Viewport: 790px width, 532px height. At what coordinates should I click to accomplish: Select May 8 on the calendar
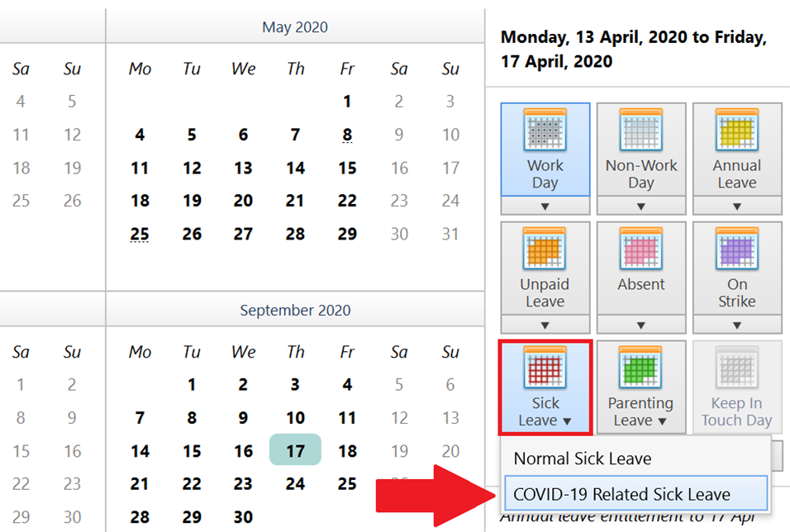(347, 134)
